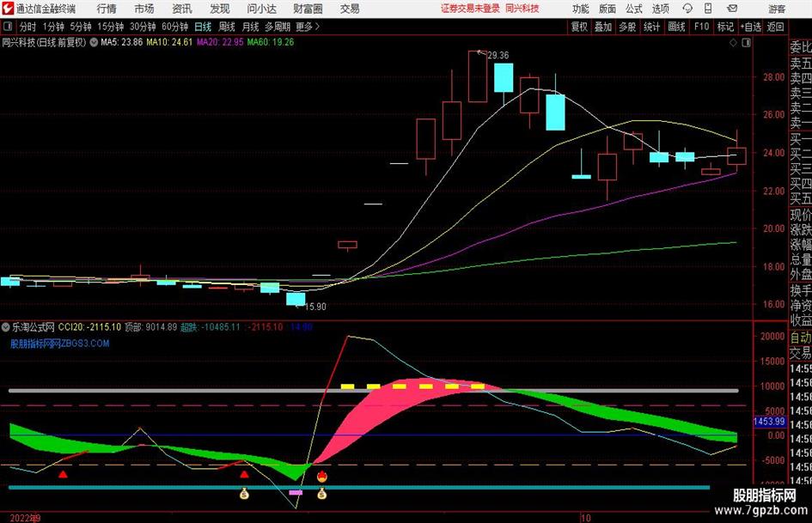812x523 pixels.
Task: Open the 财富圈 menu
Action: 308,9
